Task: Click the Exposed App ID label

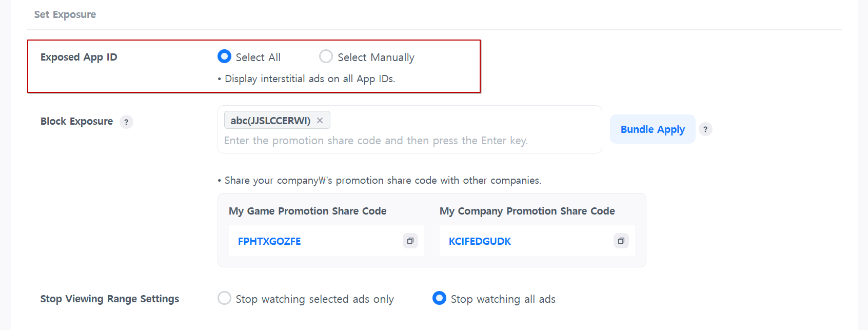Action: pos(79,57)
